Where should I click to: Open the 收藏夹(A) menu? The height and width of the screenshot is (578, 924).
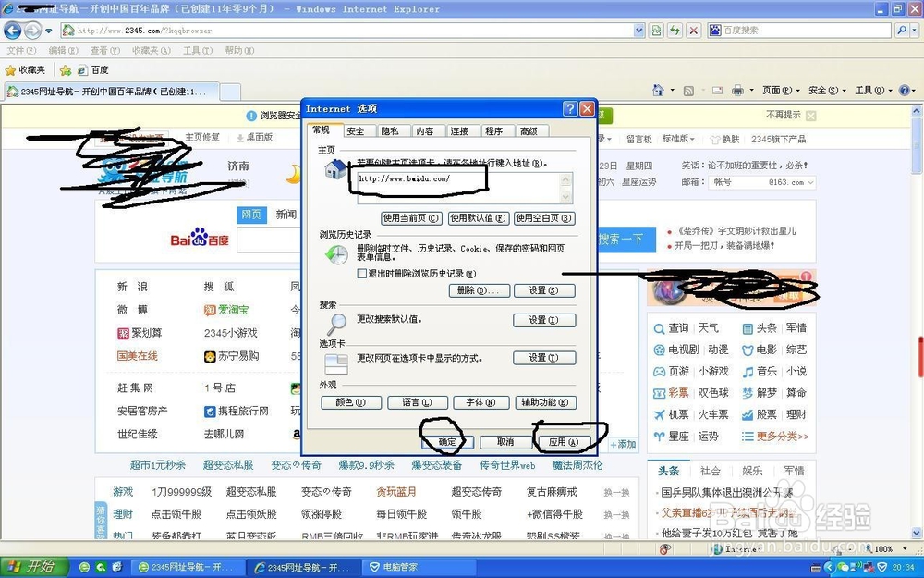pos(152,51)
